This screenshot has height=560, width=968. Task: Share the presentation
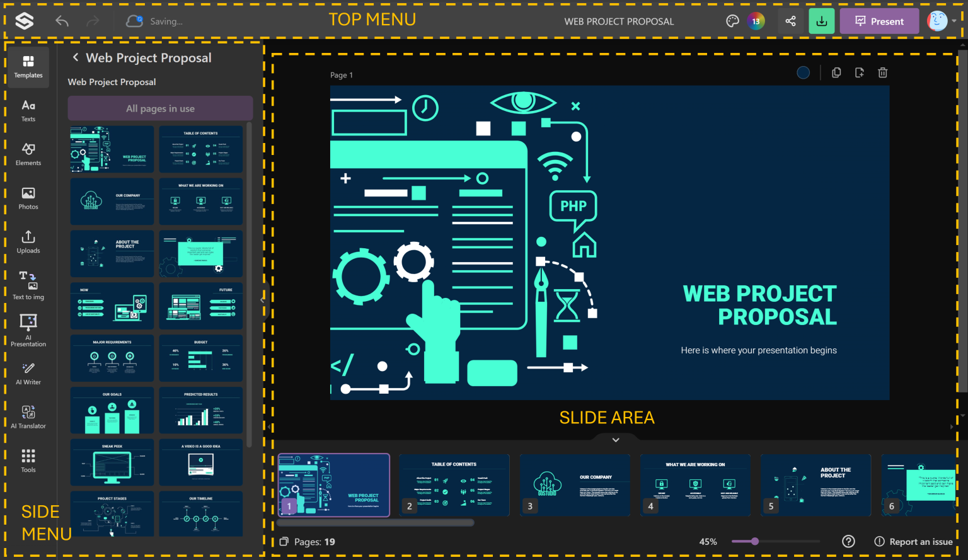[x=792, y=21]
